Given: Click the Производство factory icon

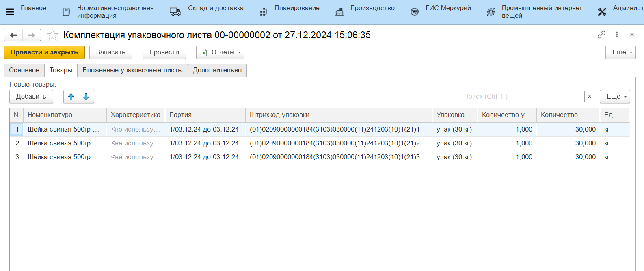Looking at the screenshot, I should (339, 12).
